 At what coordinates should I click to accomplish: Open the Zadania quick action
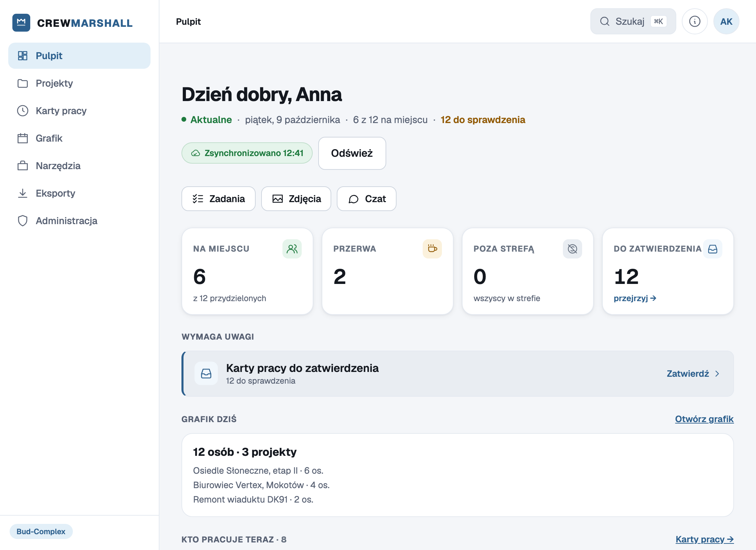click(x=219, y=199)
